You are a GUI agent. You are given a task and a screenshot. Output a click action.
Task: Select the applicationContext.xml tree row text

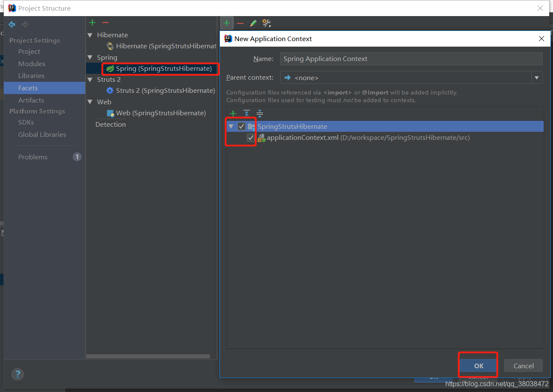368,138
